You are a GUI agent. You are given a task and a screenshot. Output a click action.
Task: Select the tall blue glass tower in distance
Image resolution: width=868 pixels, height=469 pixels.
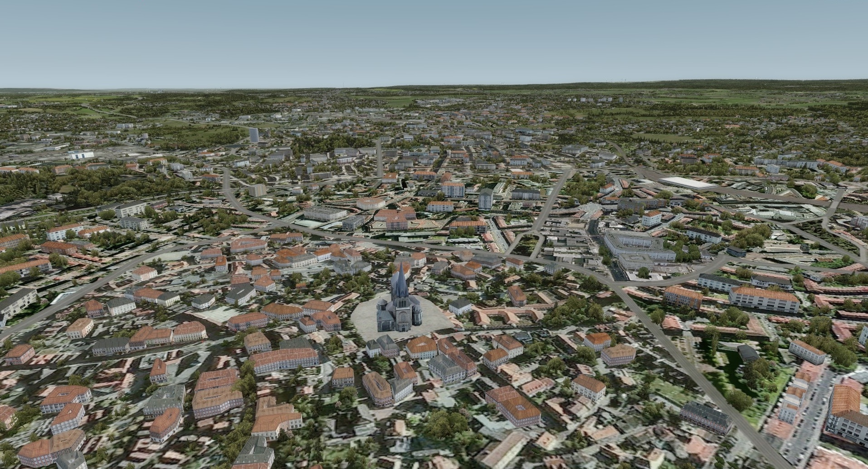click(x=253, y=135)
